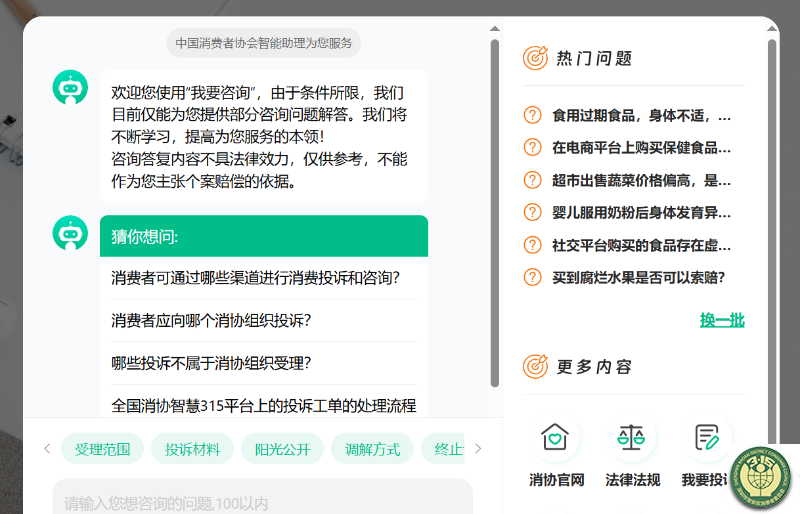Click the question icon next to 买到腐烂水果

(x=533, y=277)
